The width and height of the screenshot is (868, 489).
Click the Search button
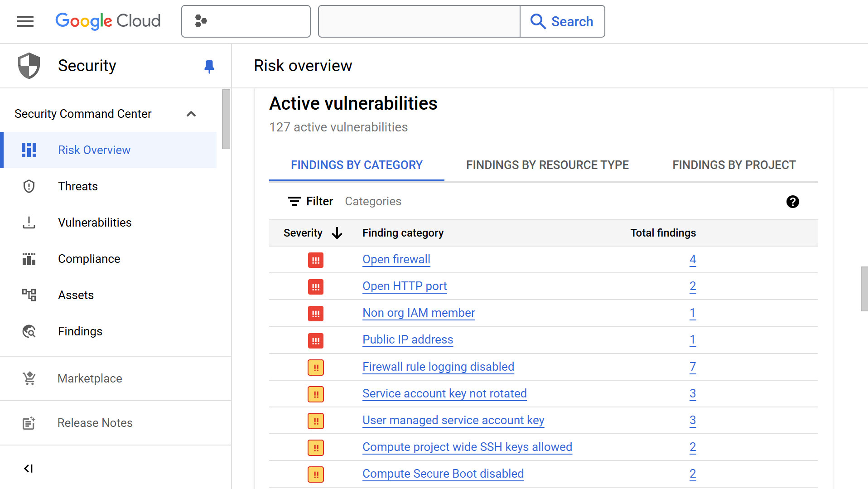(562, 21)
